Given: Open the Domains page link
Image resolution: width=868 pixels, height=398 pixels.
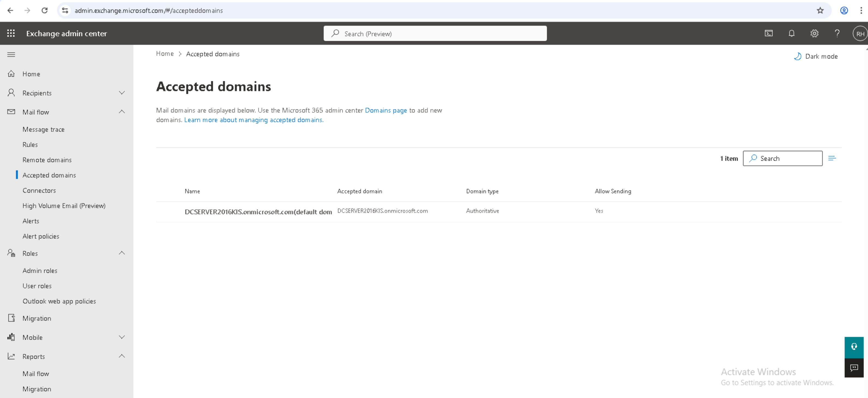Looking at the screenshot, I should point(386,110).
